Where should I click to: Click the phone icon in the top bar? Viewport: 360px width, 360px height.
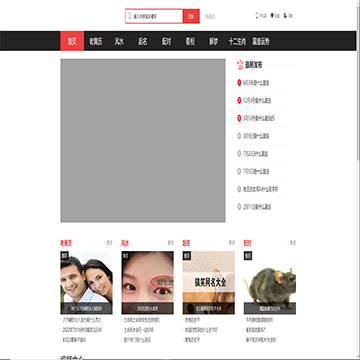pos(257,15)
